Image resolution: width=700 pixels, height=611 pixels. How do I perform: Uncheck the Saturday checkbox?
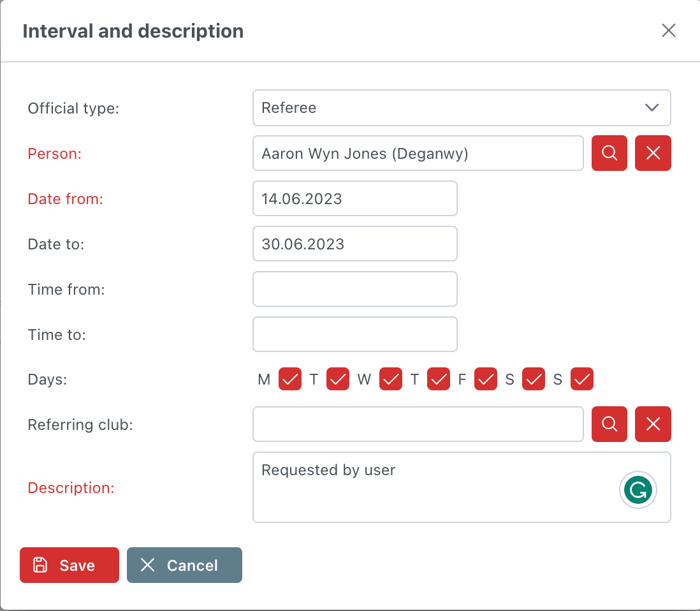click(534, 379)
